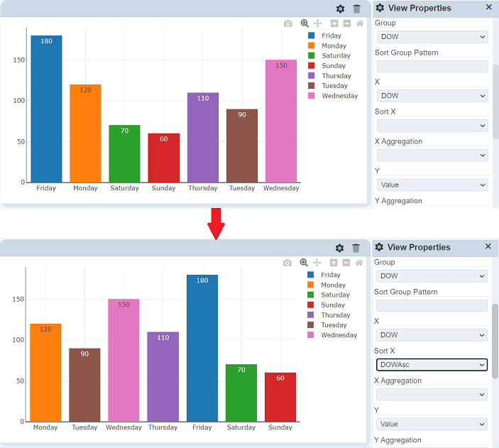Click zoom out minus icon on top chart

(347, 23)
